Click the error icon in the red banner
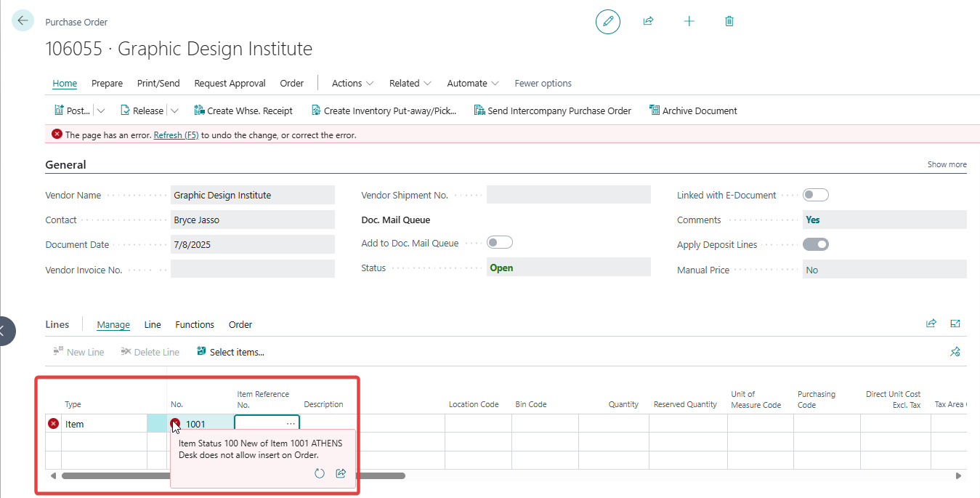 [x=57, y=134]
